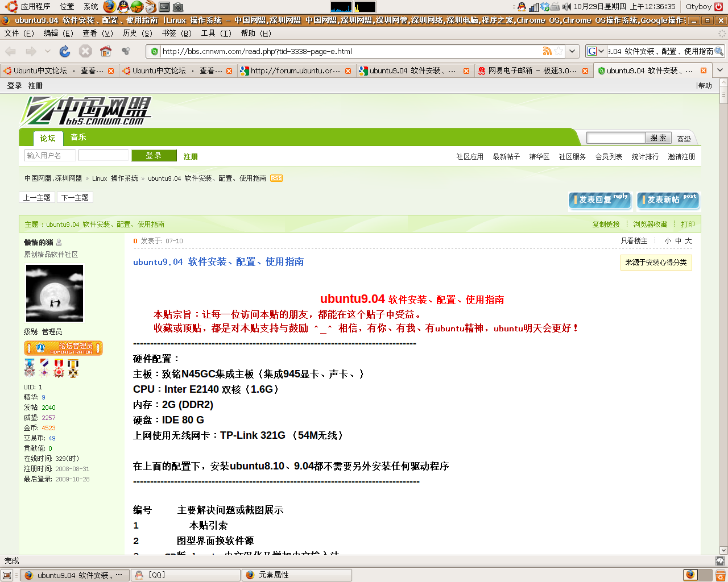Stop loading with the stop icon
The image size is (728, 582).
tap(85, 51)
